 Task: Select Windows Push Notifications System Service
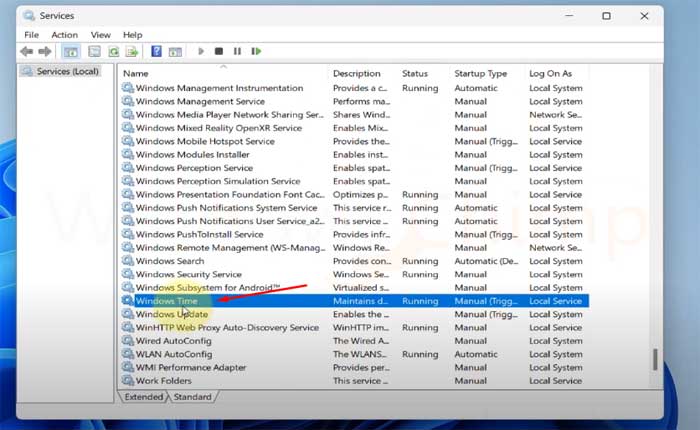point(227,208)
